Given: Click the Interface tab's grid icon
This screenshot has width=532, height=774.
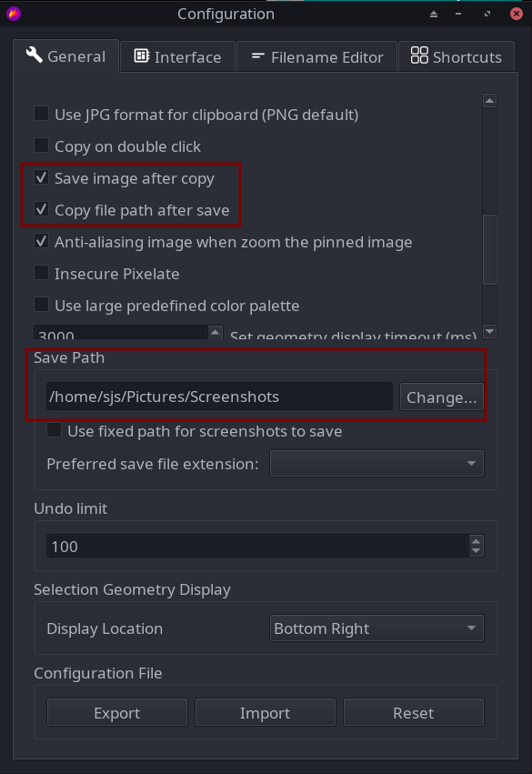Looking at the screenshot, I should [x=141, y=55].
